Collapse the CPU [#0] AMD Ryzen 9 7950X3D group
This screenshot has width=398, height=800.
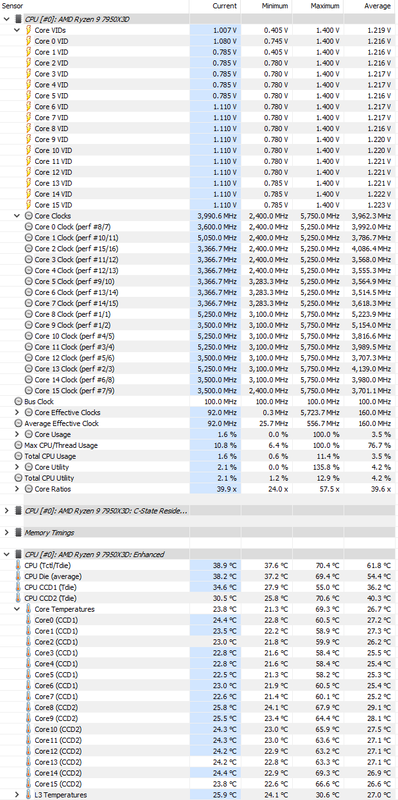[6, 19]
